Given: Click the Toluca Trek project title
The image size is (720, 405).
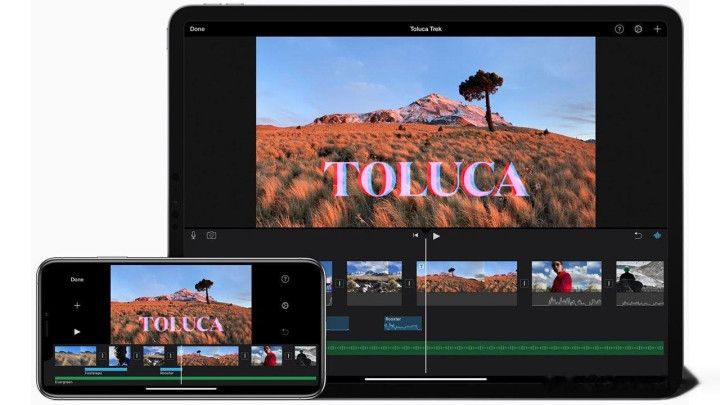Looking at the screenshot, I should (x=426, y=29).
